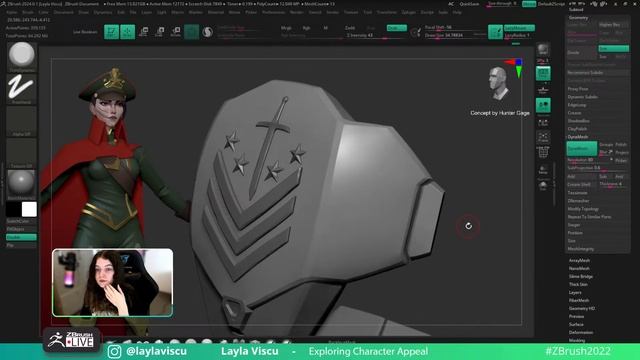Adjust the Draw Size slider
Screen dimensions: 640x360
[x=455, y=36]
